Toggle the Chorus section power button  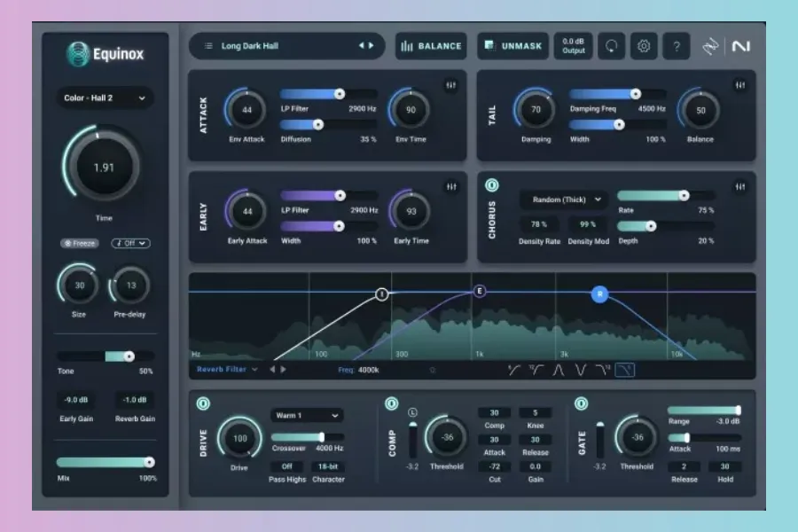coord(492,185)
